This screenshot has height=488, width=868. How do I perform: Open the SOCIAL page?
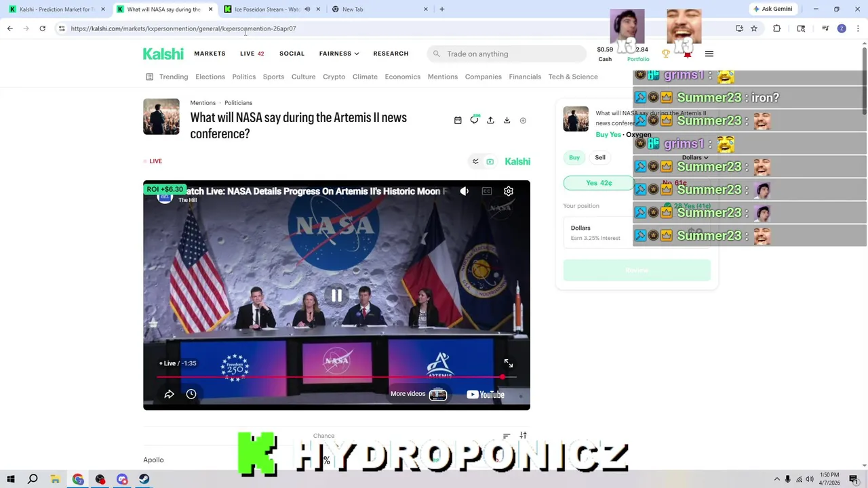click(x=292, y=54)
